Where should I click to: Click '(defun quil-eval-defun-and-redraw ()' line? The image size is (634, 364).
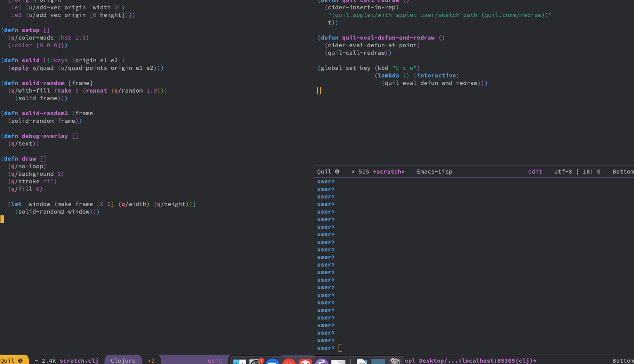coord(381,37)
